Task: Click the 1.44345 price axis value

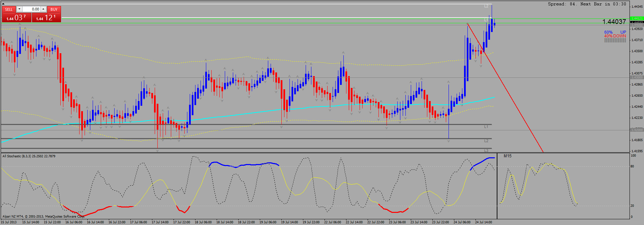Action: point(637,7)
